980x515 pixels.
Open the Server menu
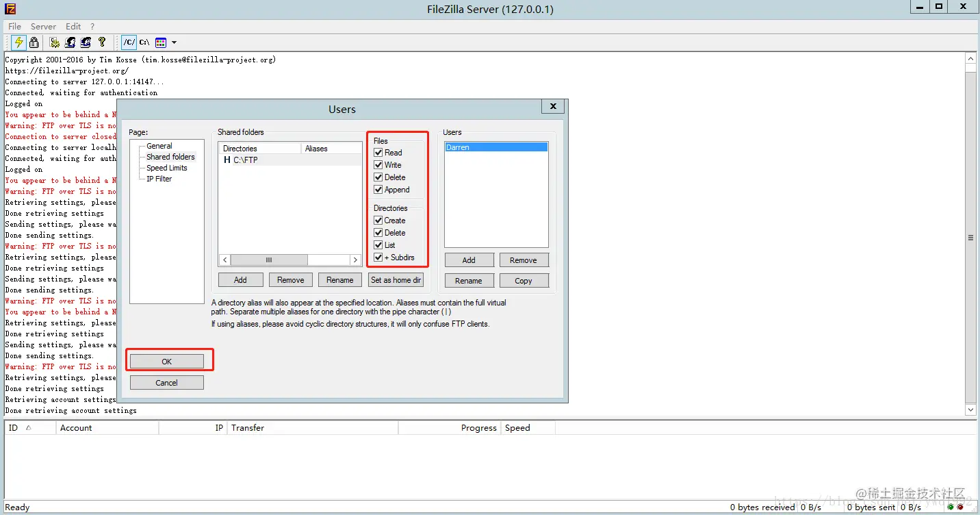(43, 26)
